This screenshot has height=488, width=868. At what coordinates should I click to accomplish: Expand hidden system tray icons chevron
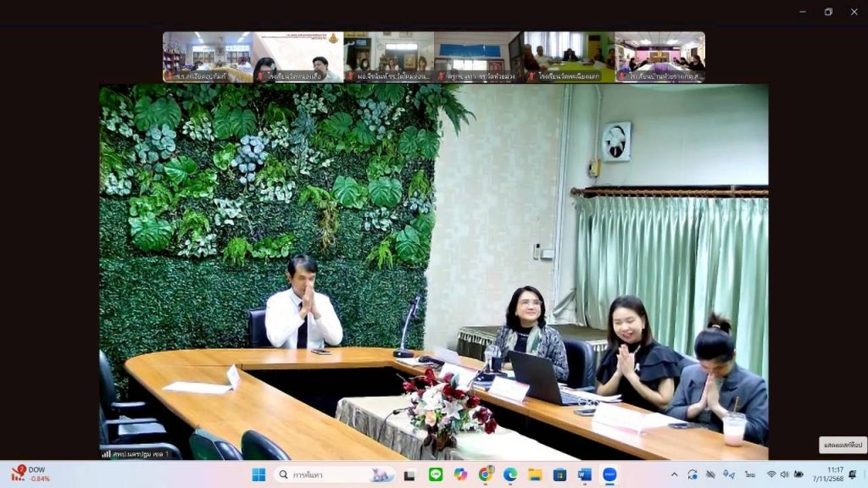point(675,474)
